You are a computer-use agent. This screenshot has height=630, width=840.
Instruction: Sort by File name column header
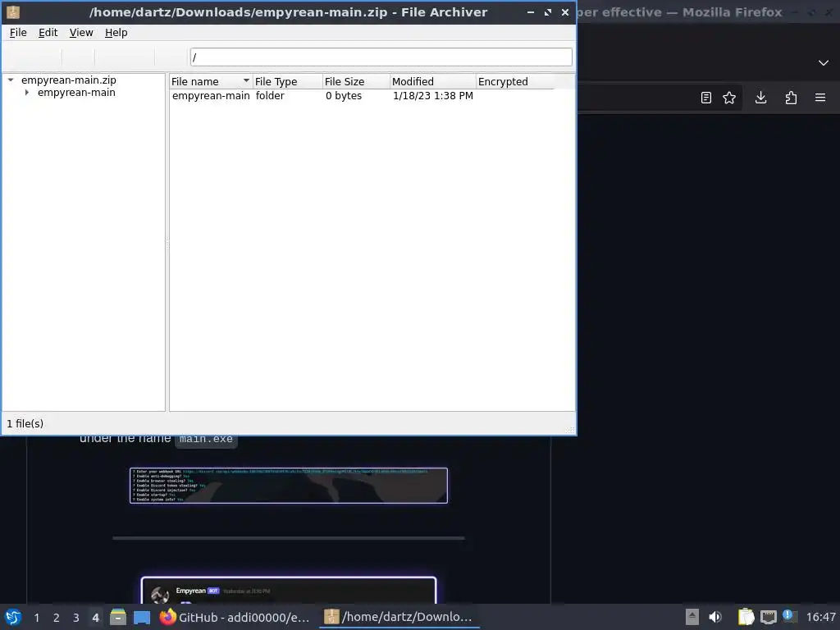[211, 81]
